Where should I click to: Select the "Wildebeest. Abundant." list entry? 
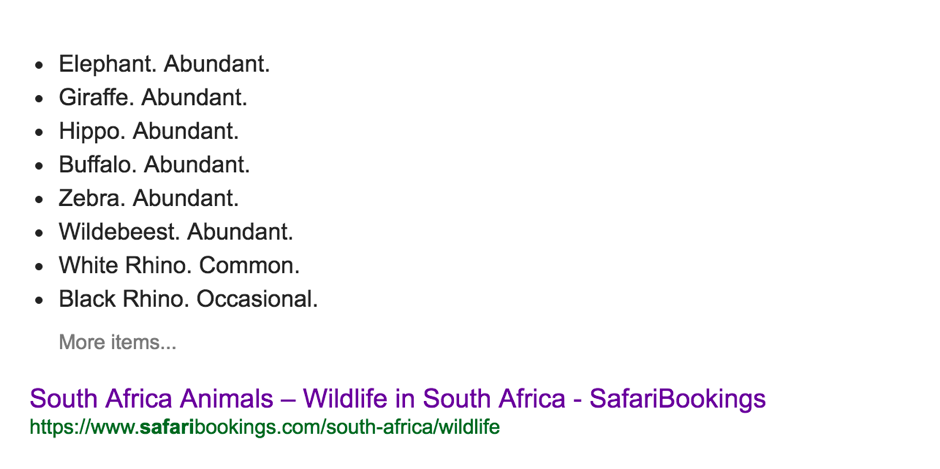[176, 232]
